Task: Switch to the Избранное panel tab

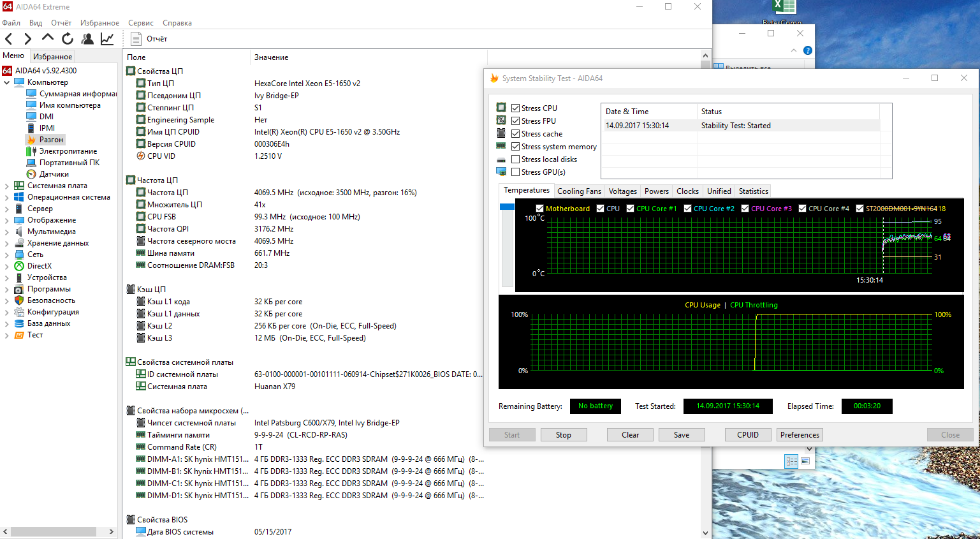Action: tap(53, 57)
